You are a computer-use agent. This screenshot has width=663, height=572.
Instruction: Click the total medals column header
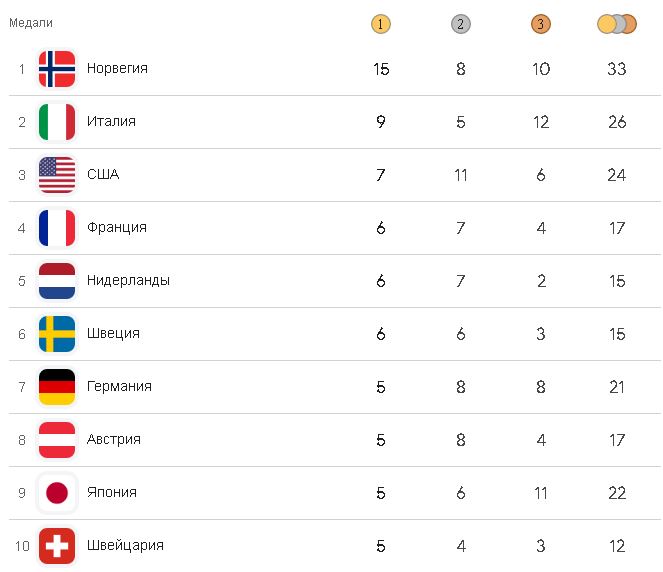[616, 24]
